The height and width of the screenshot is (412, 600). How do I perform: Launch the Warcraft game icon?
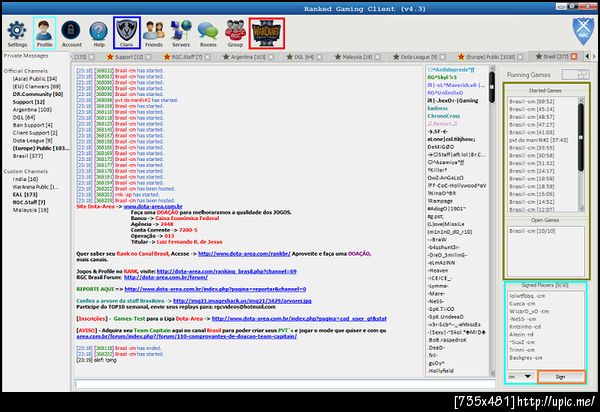[267, 33]
